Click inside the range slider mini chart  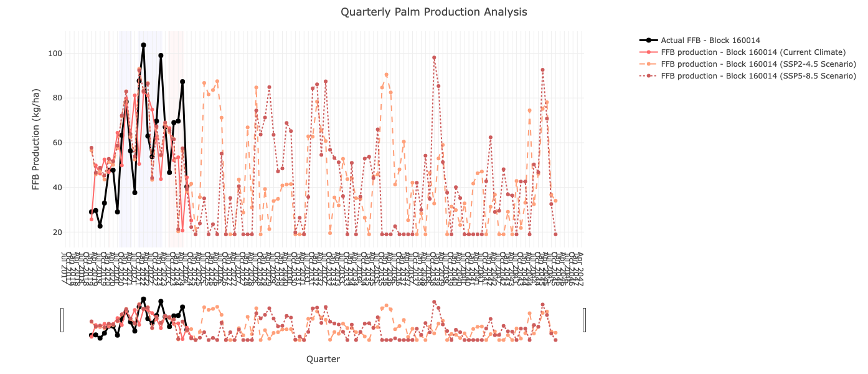(311, 321)
